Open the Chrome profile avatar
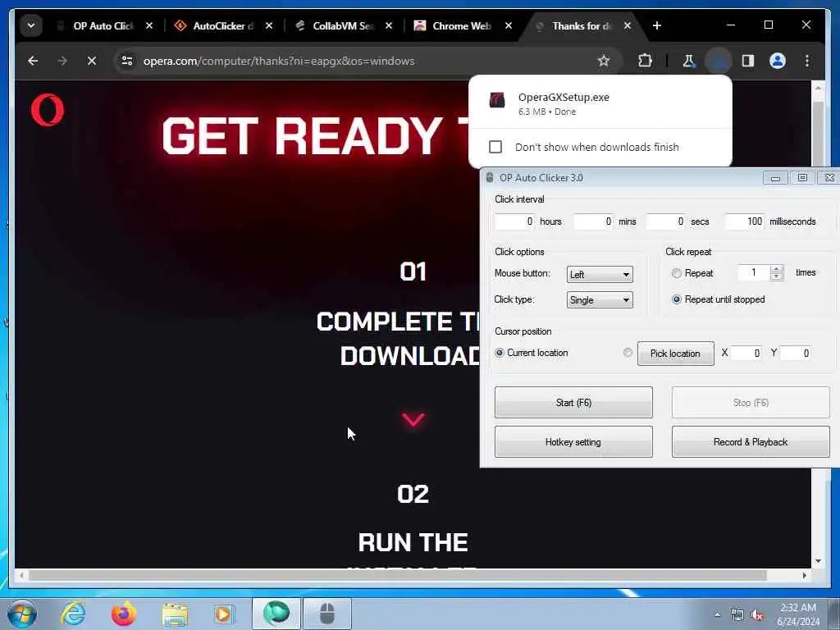Viewport: 840px width, 630px height. [778, 61]
